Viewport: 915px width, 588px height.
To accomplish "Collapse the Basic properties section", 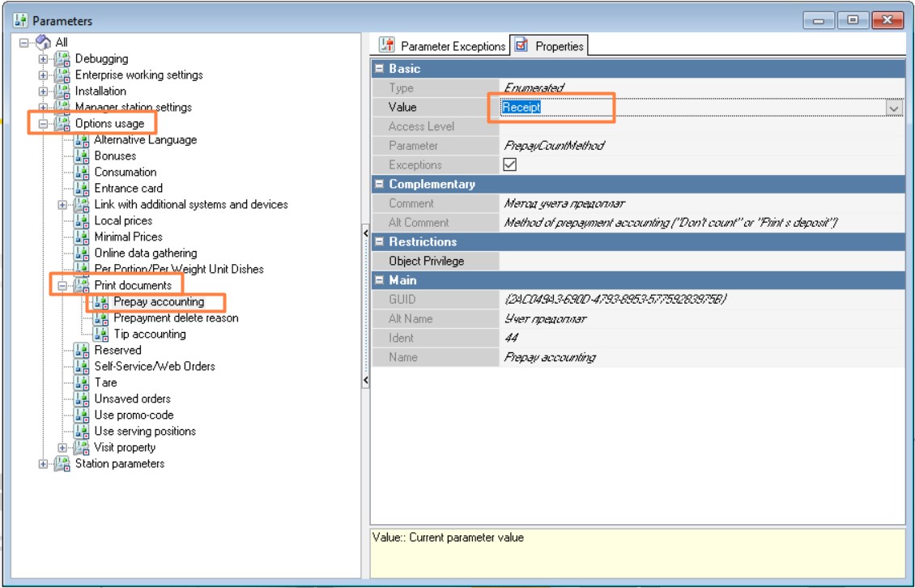I will pyautogui.click(x=379, y=69).
